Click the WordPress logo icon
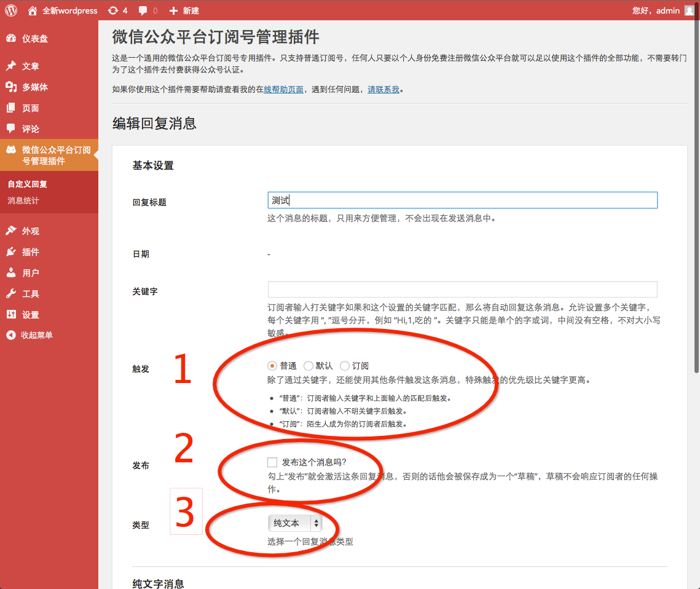700x589 pixels. pyautogui.click(x=11, y=10)
